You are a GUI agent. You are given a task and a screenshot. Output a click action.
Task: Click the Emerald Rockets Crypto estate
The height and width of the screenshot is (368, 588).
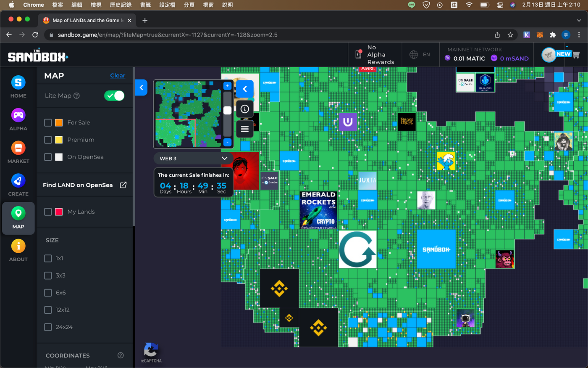(x=318, y=210)
